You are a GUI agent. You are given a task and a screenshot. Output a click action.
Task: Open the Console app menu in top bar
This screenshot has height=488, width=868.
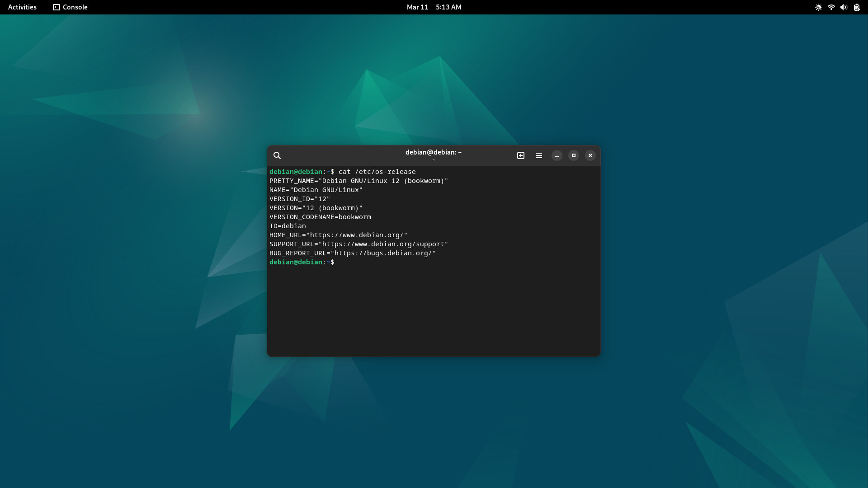pyautogui.click(x=75, y=7)
